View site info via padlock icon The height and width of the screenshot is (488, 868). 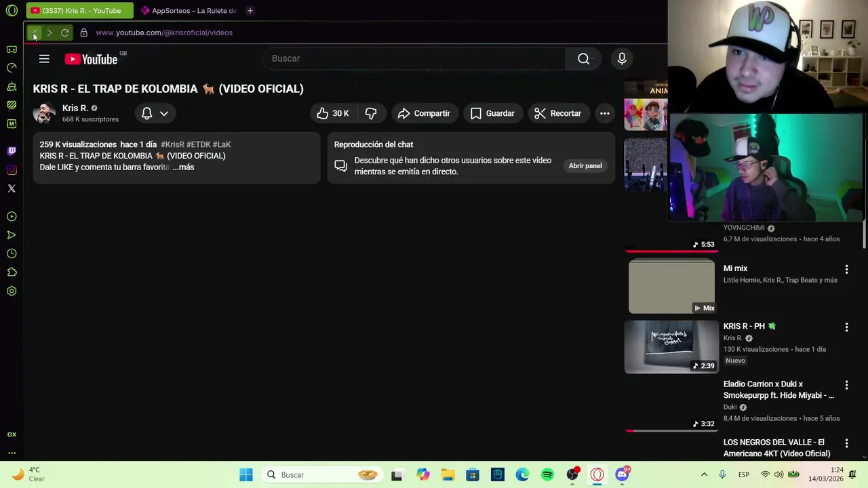click(x=83, y=33)
